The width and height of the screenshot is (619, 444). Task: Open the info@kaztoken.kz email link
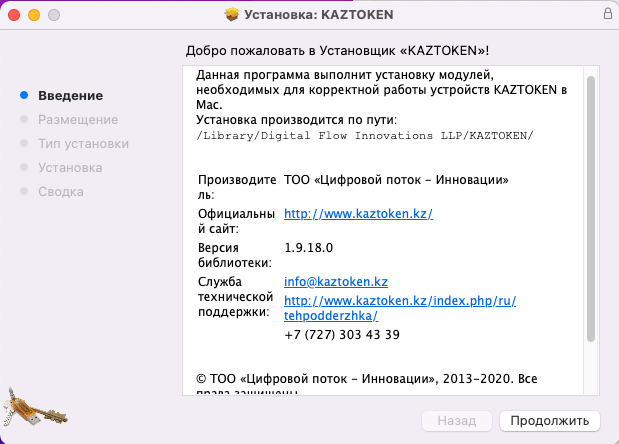[x=336, y=281]
